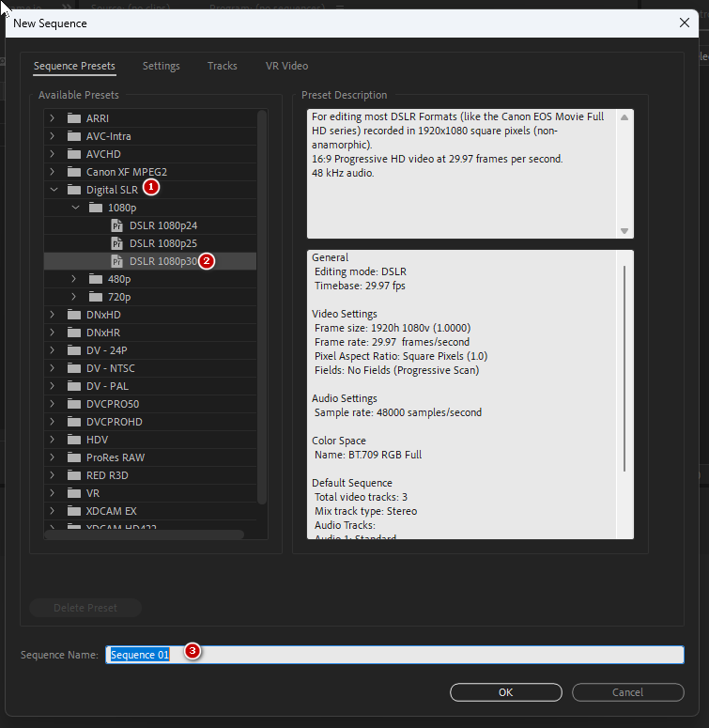Expand the 480p subfolder

tap(74, 279)
